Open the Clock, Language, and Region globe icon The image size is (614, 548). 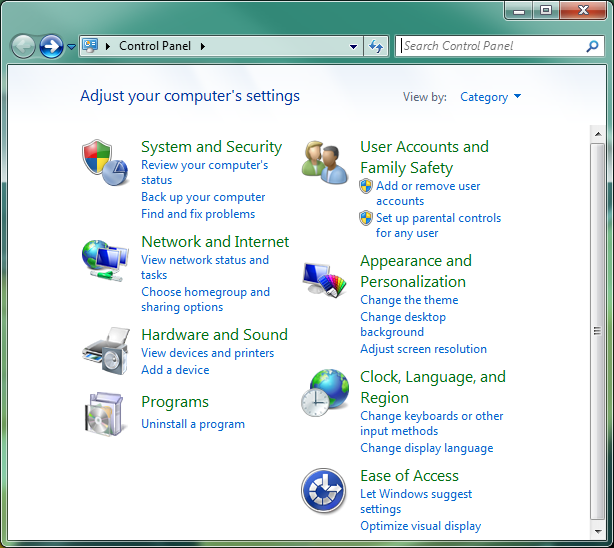point(325,392)
